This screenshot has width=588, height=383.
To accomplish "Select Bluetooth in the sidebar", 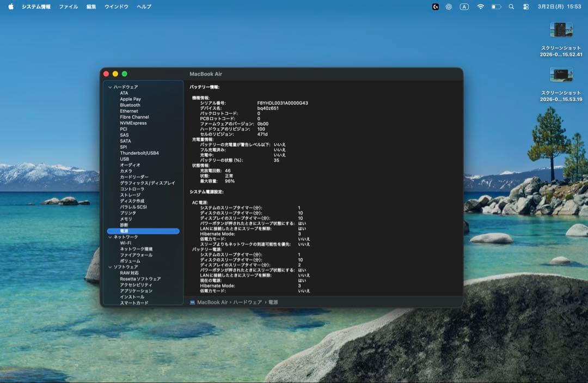I will coord(130,105).
